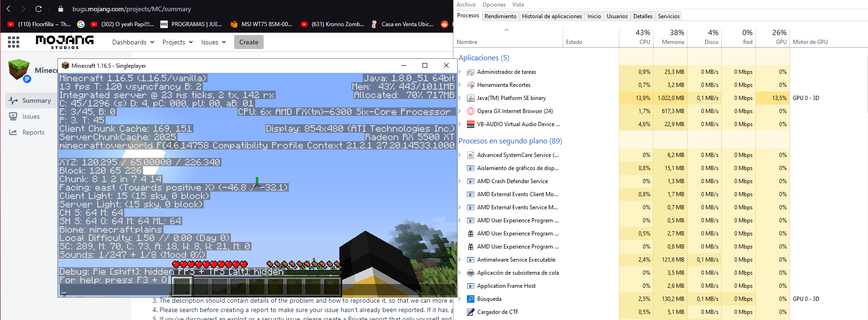The image size is (868, 320).
Task: Open the Summary sidebar icon
Action: tap(14, 100)
